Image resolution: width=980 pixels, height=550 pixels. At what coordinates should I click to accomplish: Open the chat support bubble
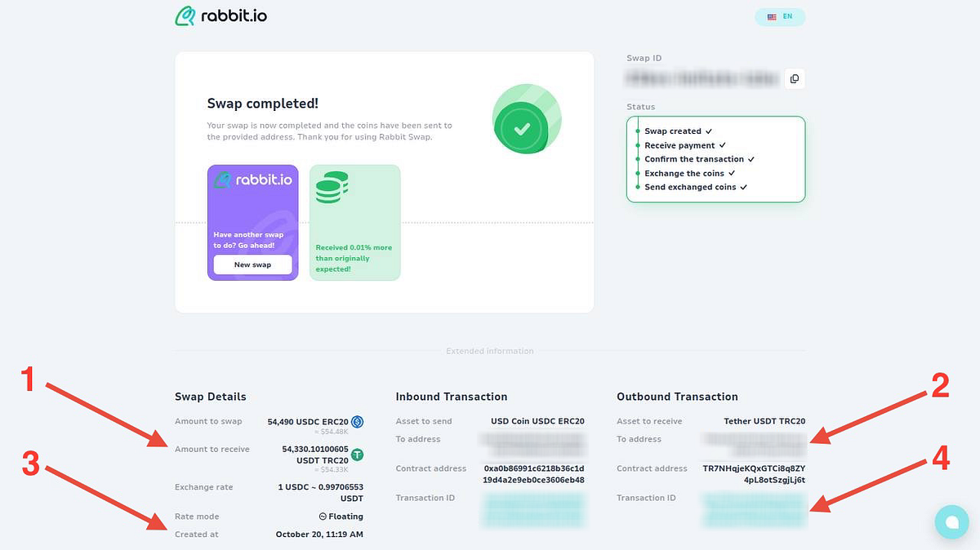951,522
